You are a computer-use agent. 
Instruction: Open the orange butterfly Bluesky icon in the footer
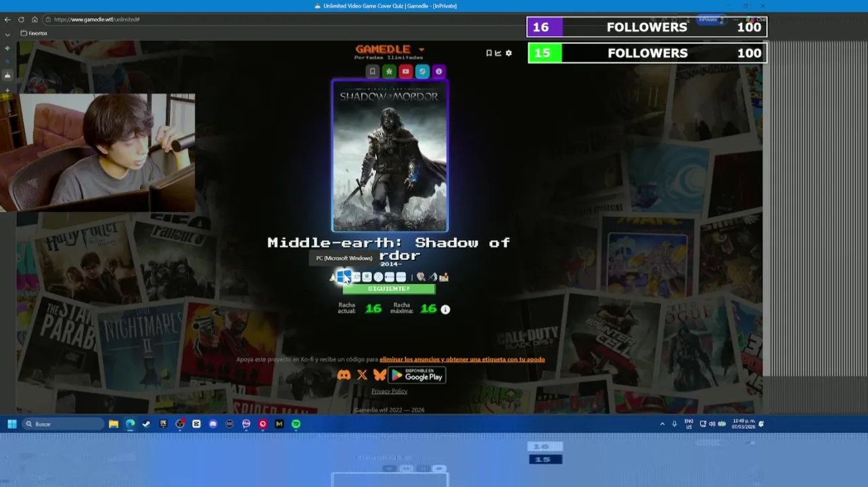[x=380, y=375]
